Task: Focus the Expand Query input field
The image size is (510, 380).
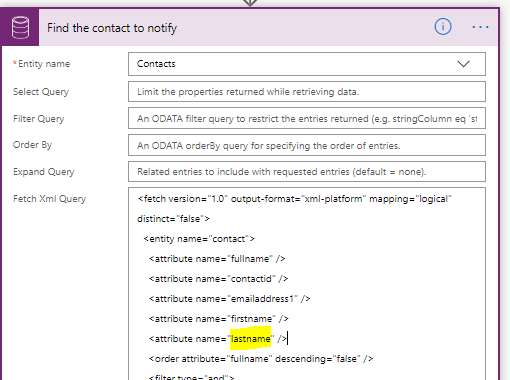Action: [307, 172]
